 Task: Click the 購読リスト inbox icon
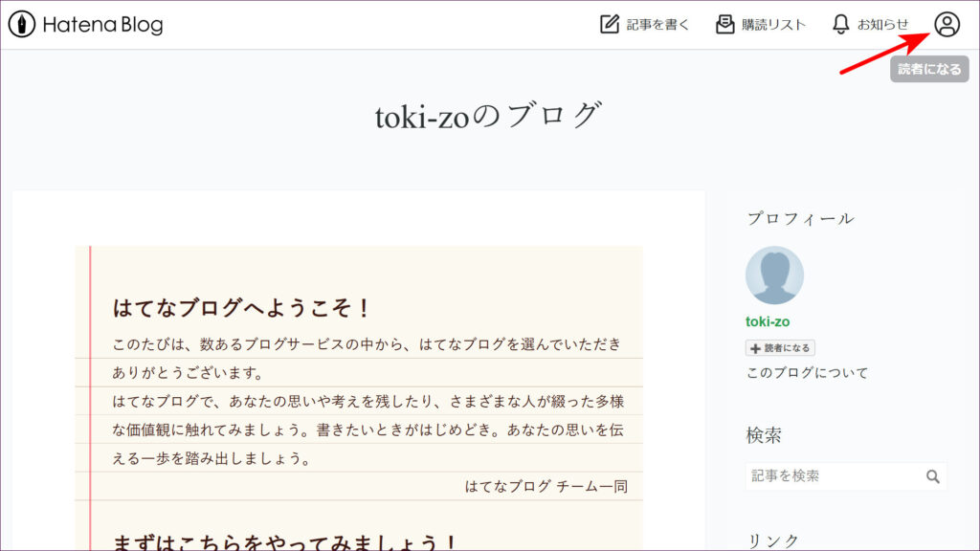[x=725, y=25]
